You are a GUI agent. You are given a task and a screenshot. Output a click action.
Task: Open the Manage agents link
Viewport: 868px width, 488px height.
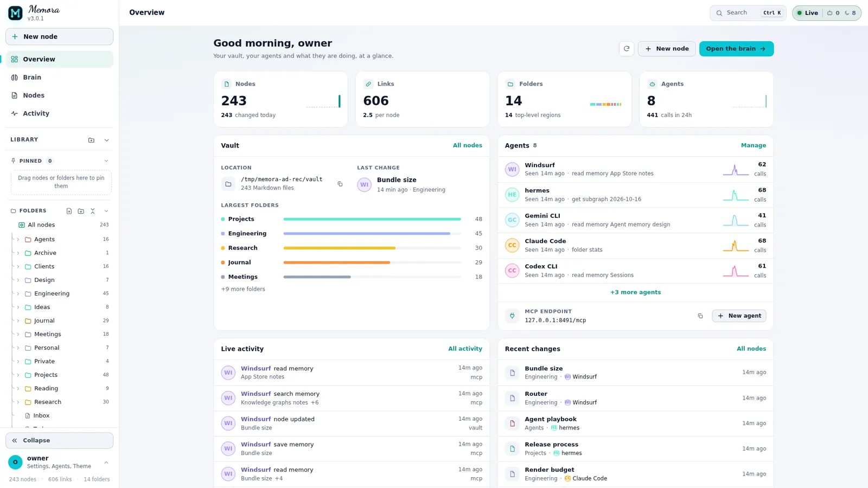click(754, 145)
